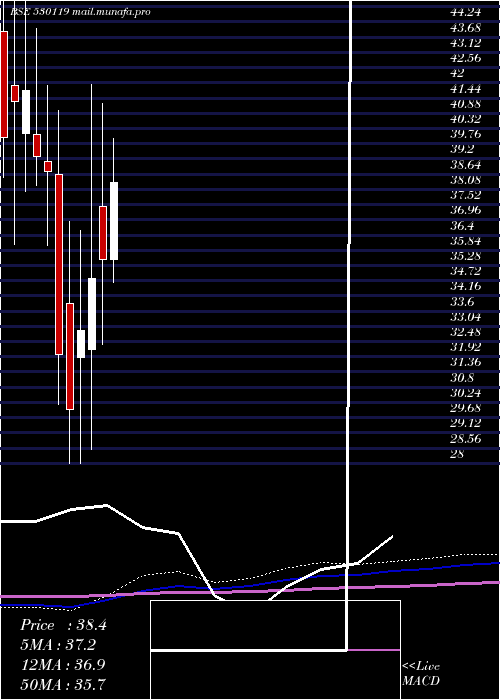This screenshot has height=700, width=500.
Task: Select the 30.24 price level label
Action: coord(466,393)
